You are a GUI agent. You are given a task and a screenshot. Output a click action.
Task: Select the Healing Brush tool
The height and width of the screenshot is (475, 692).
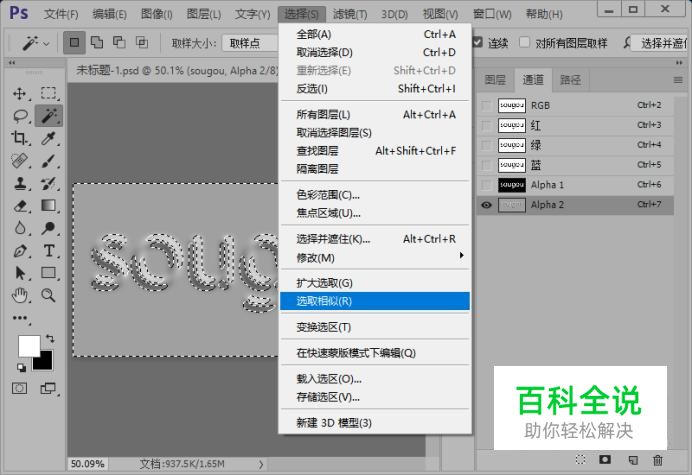pos(19,161)
